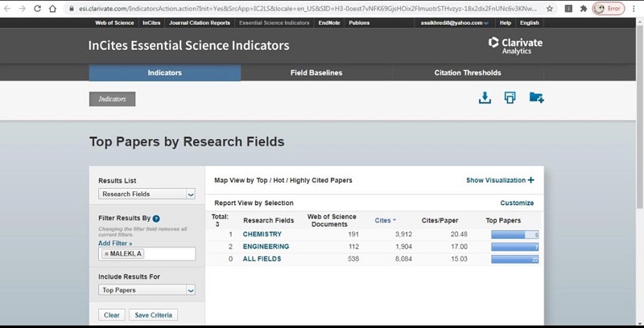Open the account email dropdown
The width and height of the screenshot is (644, 328).
click(x=455, y=23)
